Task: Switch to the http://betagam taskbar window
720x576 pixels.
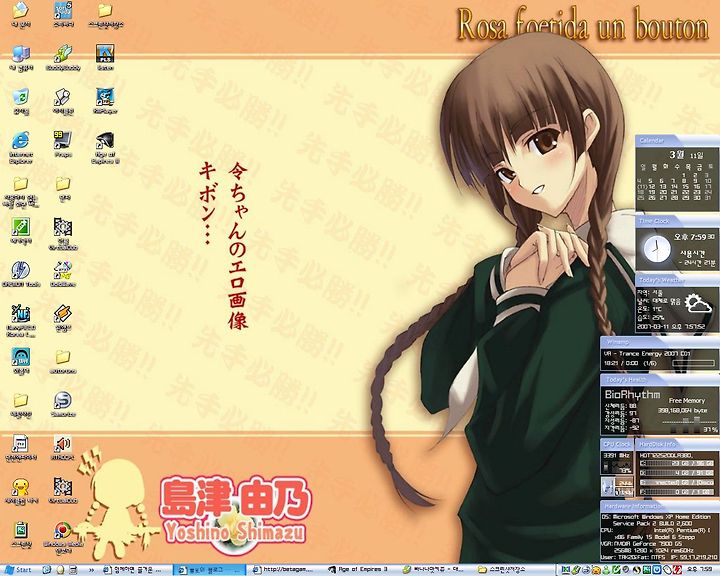Action: [x=287, y=570]
